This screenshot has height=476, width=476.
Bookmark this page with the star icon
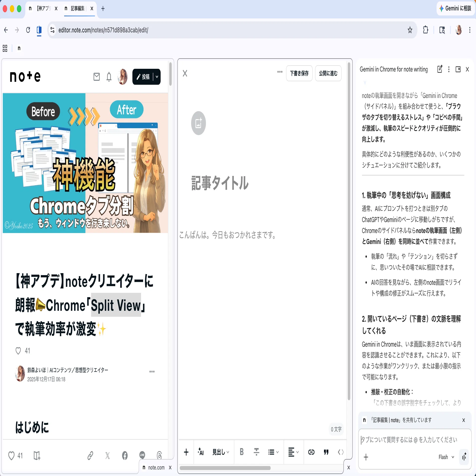pos(410,30)
